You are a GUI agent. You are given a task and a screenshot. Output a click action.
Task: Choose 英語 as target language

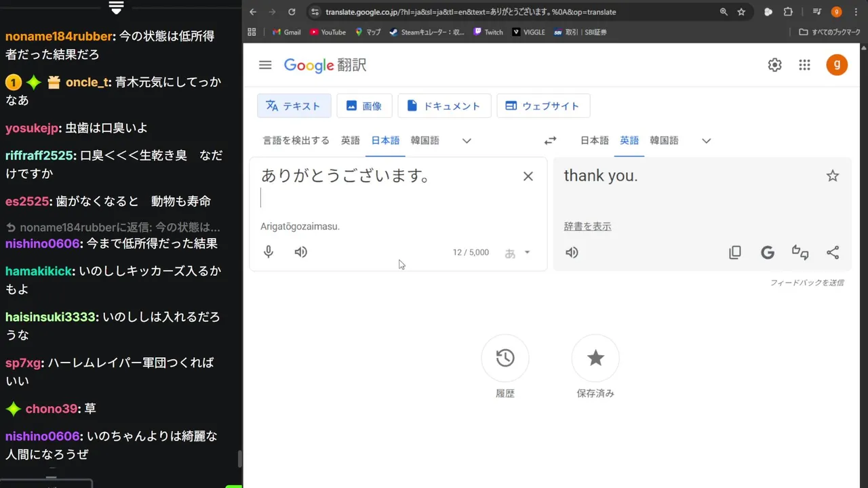pos(629,140)
